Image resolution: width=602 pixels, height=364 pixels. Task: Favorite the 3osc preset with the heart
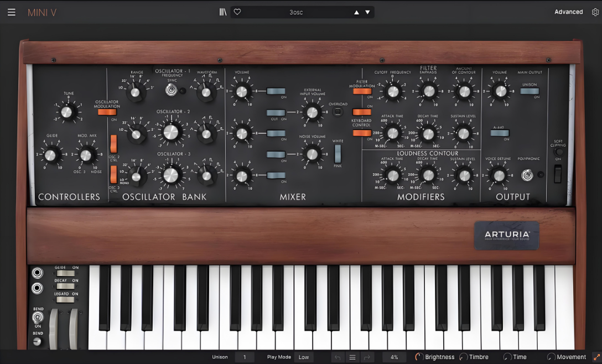(237, 12)
